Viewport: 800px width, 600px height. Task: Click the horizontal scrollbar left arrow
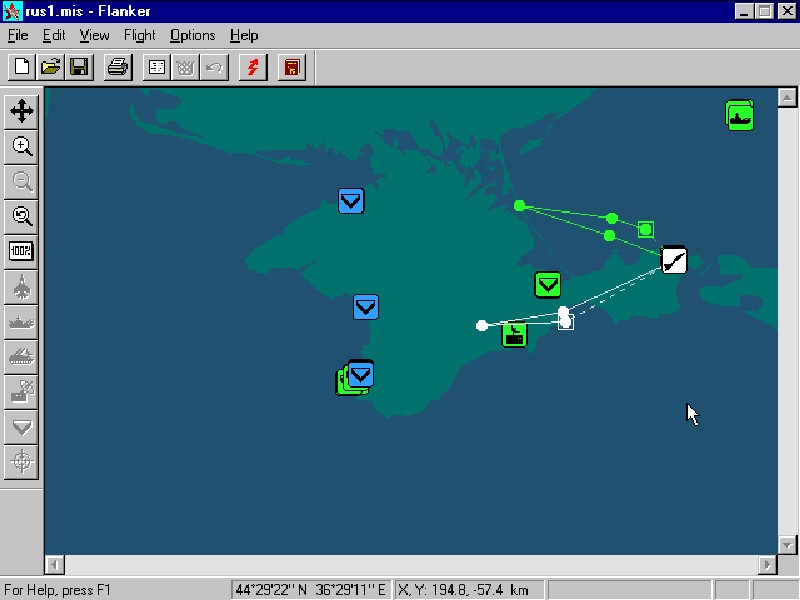[54, 565]
